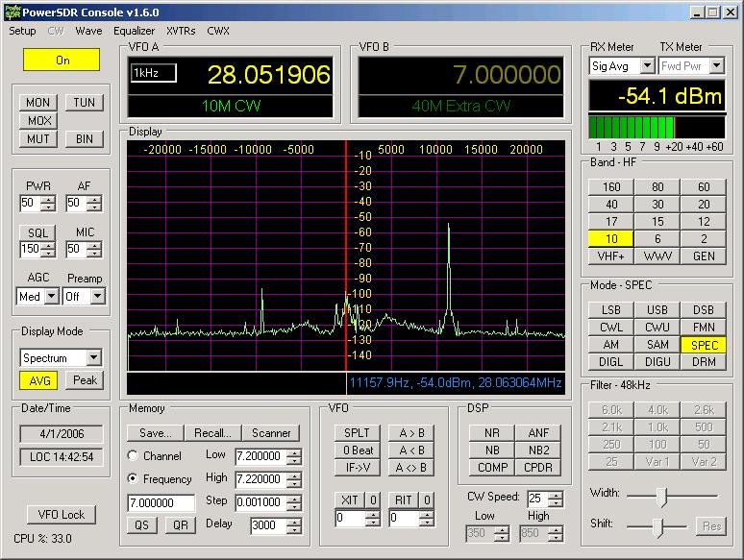This screenshot has width=744, height=560.
Task: Click the VFO Lock button
Action: (x=61, y=515)
